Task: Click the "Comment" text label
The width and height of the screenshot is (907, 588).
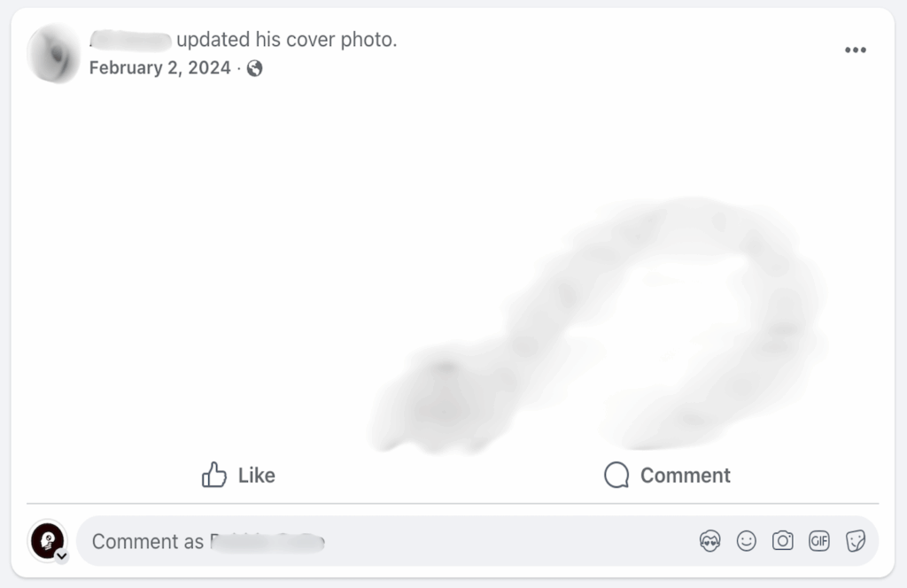Action: coord(685,476)
